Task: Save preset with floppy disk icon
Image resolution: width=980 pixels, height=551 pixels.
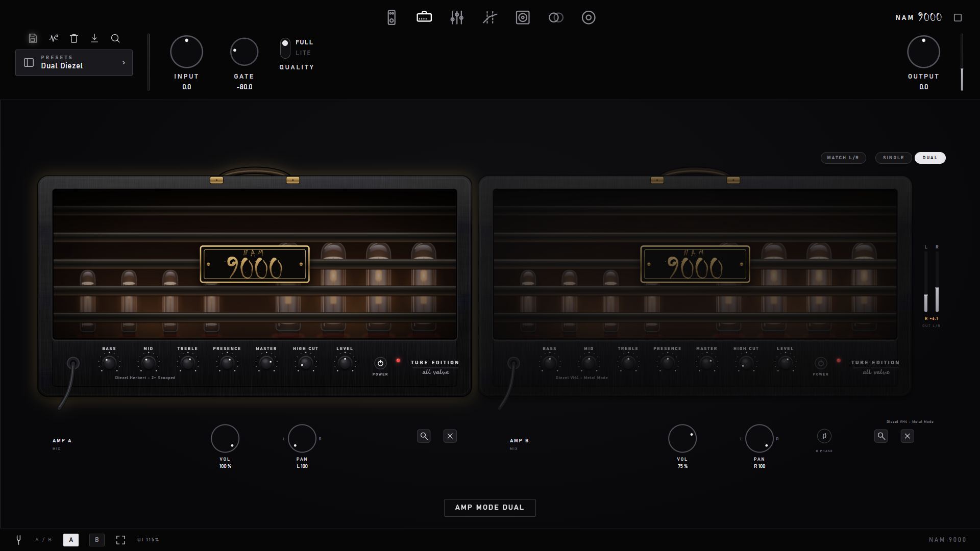Action: (33, 38)
